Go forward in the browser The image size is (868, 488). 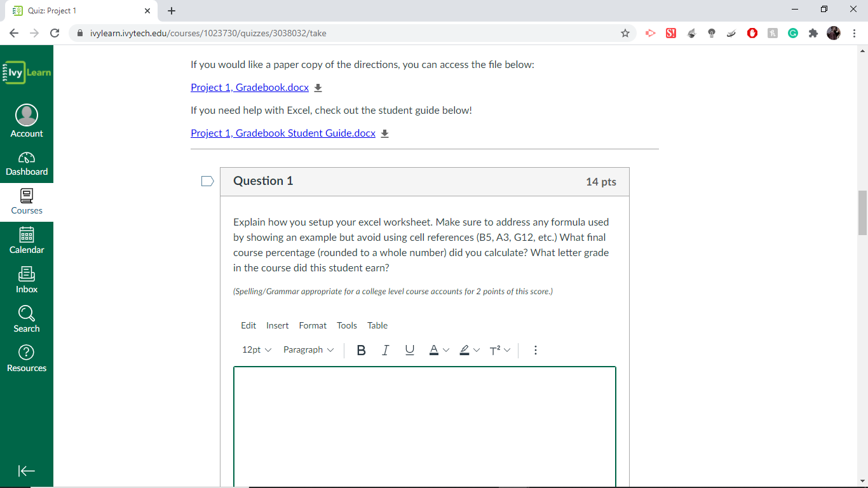(34, 33)
